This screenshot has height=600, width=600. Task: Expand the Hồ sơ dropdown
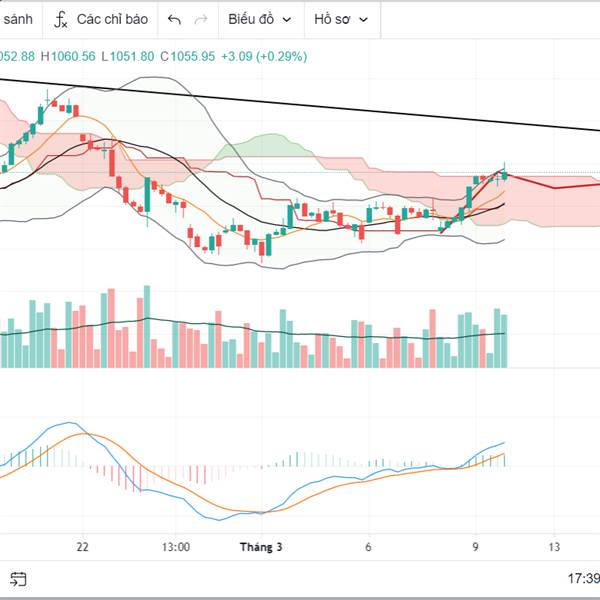click(x=340, y=19)
